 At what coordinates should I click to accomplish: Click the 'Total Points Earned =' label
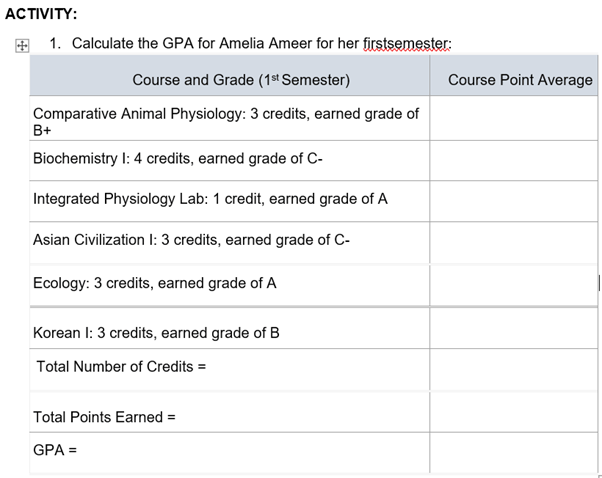[x=104, y=417]
